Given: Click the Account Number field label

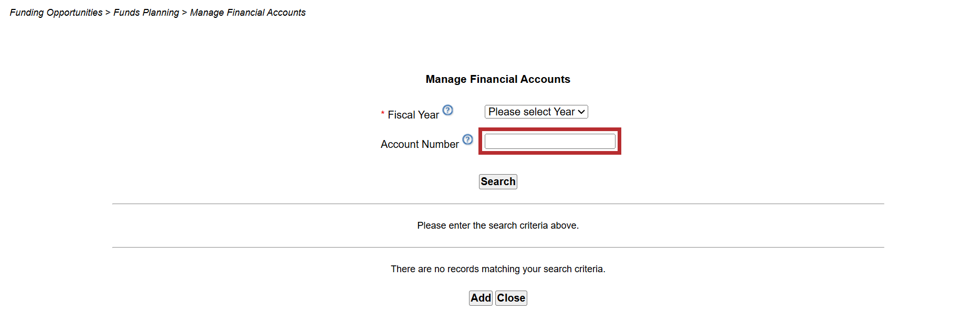Looking at the screenshot, I should (420, 144).
